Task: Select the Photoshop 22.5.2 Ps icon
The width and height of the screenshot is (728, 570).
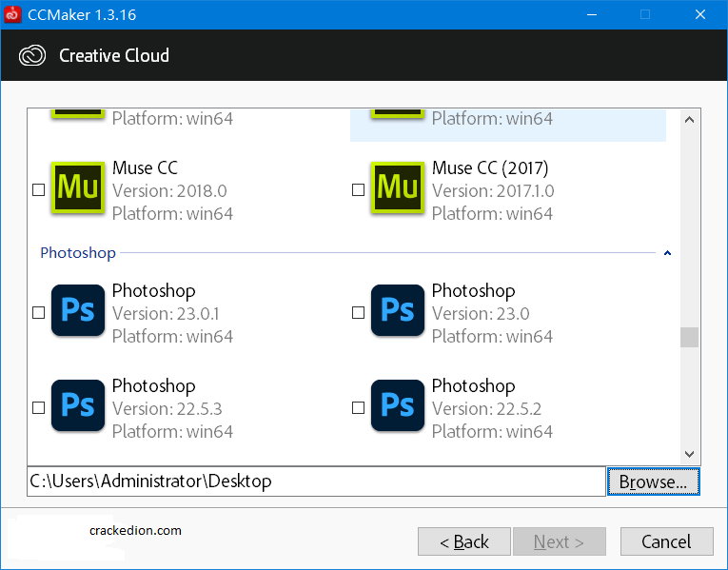Action: [x=398, y=405]
